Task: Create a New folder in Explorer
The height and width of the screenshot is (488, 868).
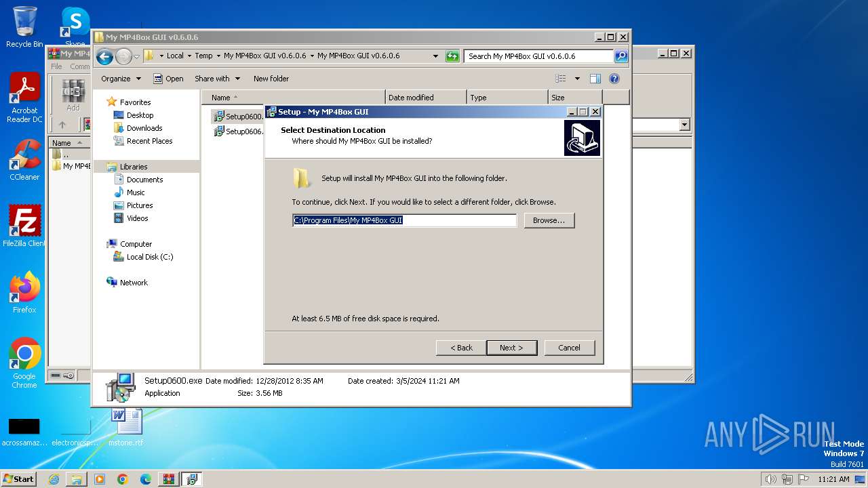Action: [x=271, y=79]
